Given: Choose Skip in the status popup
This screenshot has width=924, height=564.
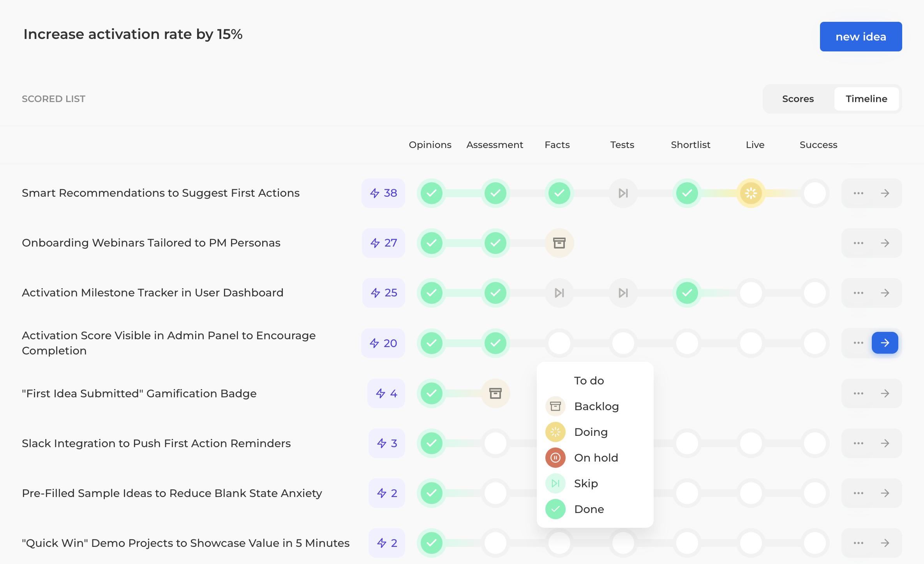Looking at the screenshot, I should pos(585,483).
